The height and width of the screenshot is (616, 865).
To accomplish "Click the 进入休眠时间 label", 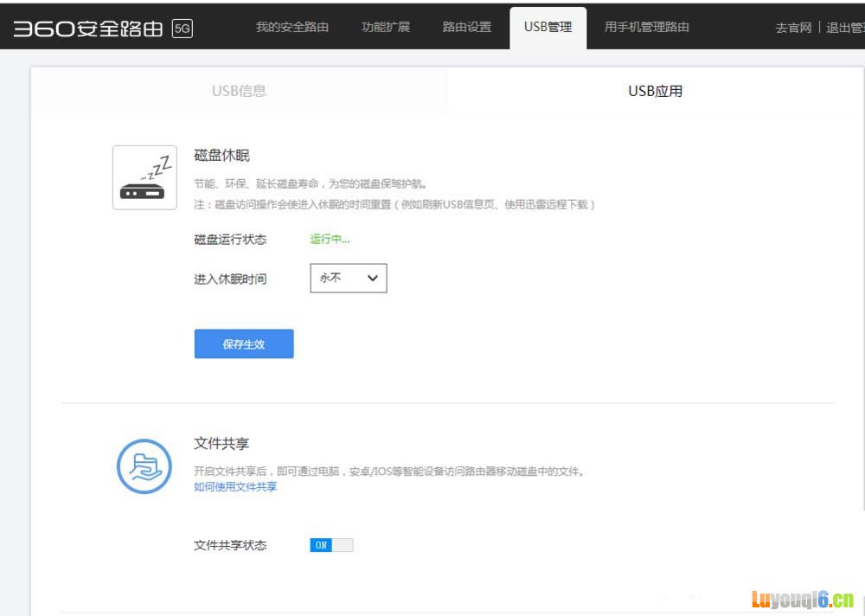I will 231,279.
